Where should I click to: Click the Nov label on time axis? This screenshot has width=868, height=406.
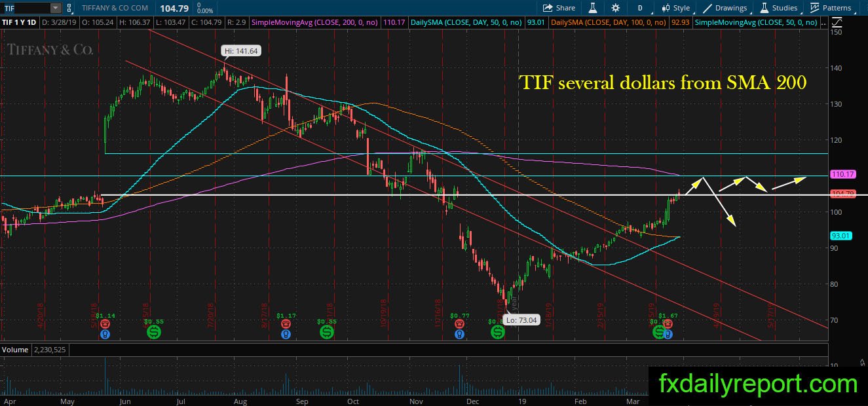tap(417, 400)
